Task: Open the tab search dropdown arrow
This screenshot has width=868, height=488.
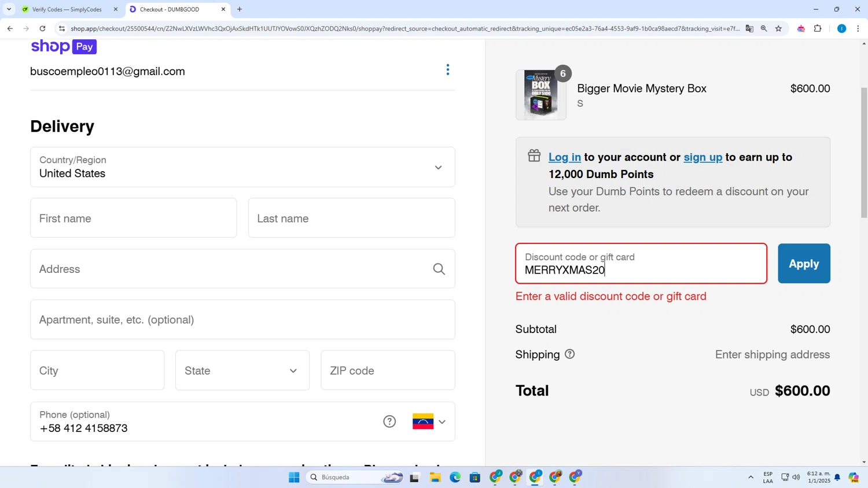Action: pyautogui.click(x=9, y=9)
